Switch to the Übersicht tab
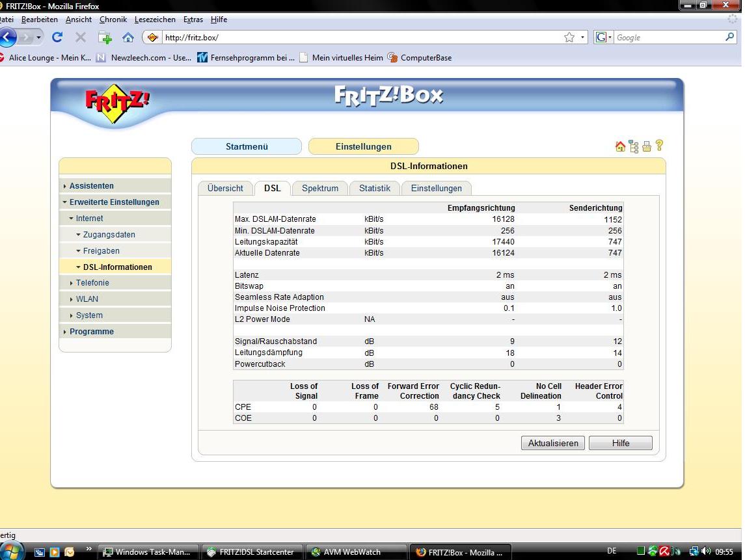745x560 pixels. pyautogui.click(x=225, y=188)
